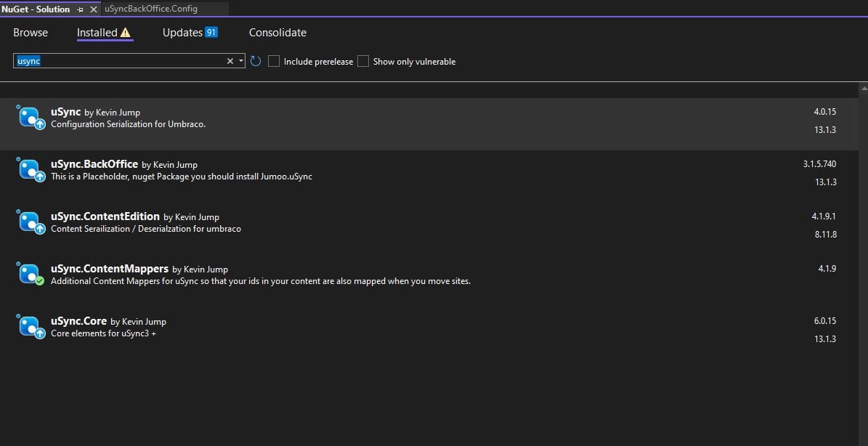Switch to the Browse tab

[x=31, y=33]
